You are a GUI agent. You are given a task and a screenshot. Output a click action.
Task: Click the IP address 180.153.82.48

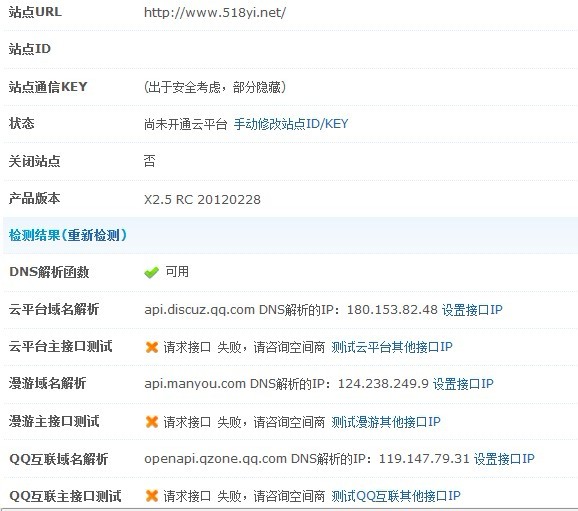pyautogui.click(x=392, y=310)
